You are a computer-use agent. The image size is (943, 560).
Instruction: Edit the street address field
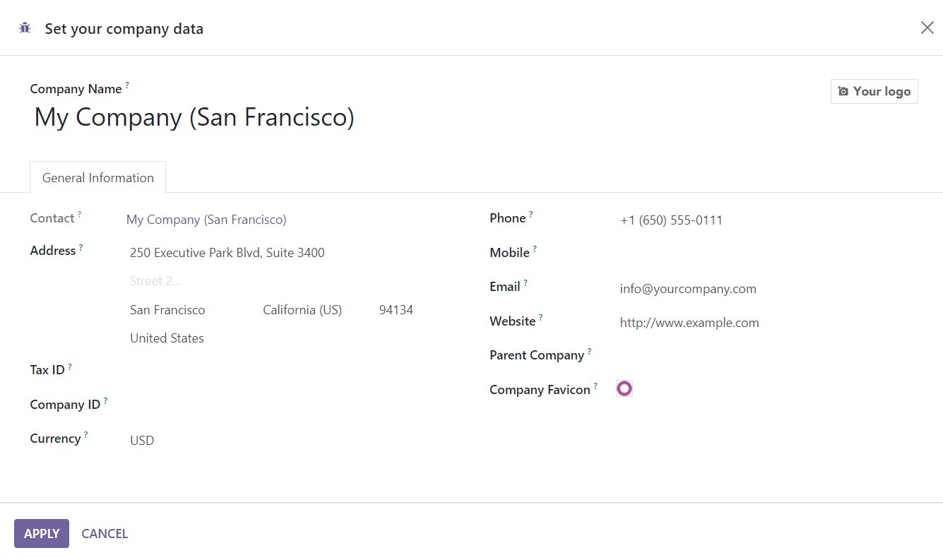pos(291,253)
